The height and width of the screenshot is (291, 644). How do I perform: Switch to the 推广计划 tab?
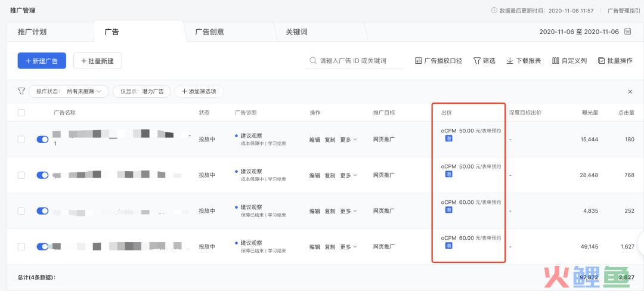tap(32, 32)
